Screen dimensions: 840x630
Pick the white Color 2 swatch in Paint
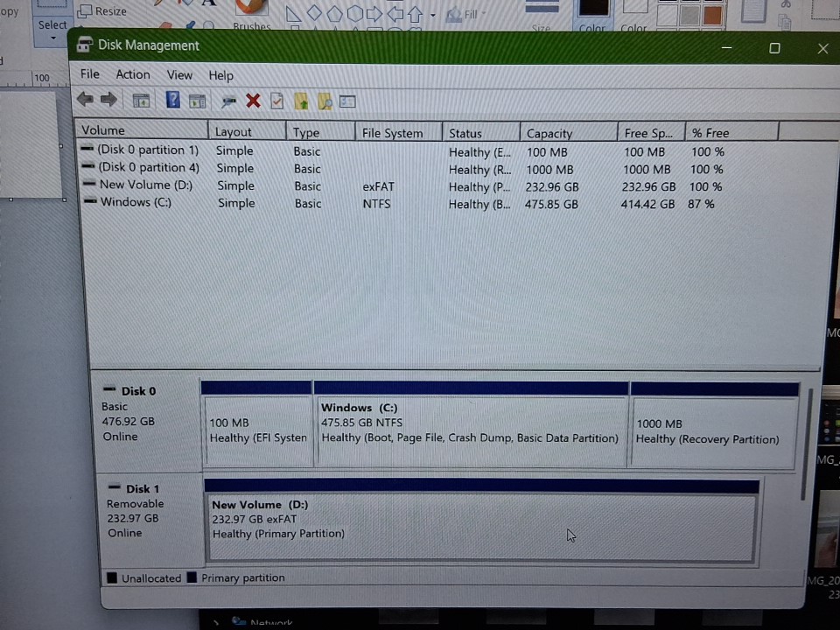[635, 8]
